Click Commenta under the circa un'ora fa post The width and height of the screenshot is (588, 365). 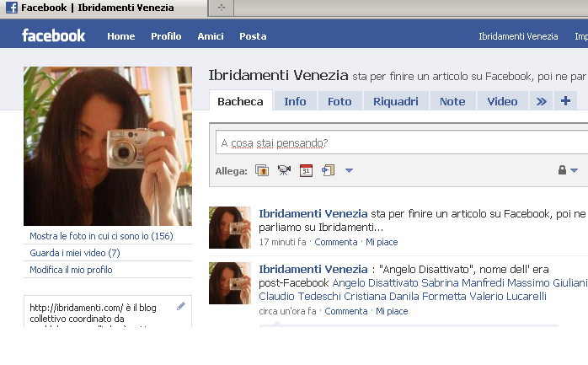click(346, 311)
